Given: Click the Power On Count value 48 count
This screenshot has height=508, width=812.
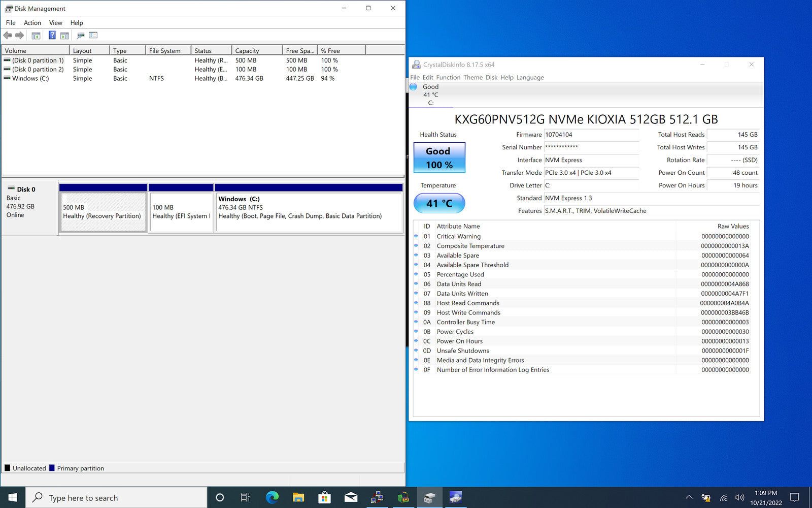Looking at the screenshot, I should click(x=733, y=173).
